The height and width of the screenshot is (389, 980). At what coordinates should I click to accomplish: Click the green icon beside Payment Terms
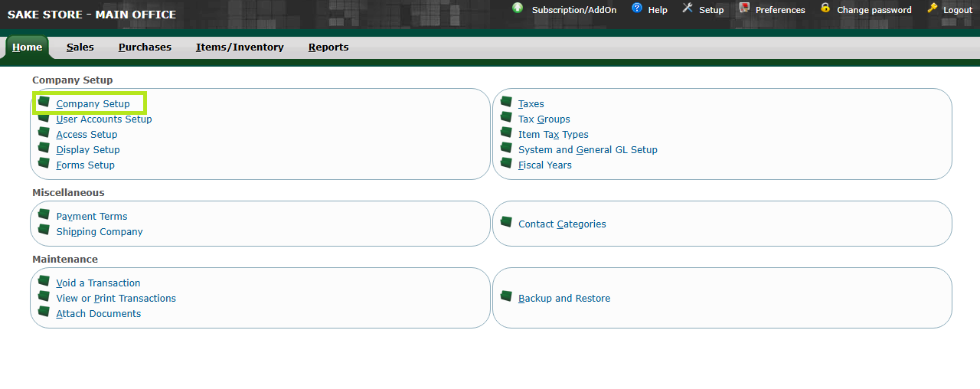click(44, 214)
